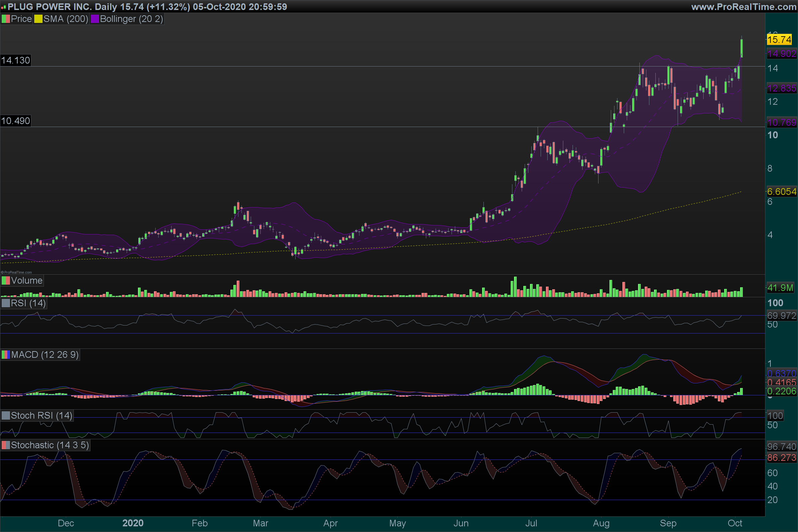Viewport: 798px width, 532px height.
Task: Click the Stochastic (14 3 5) legend icon
Action: point(6,445)
